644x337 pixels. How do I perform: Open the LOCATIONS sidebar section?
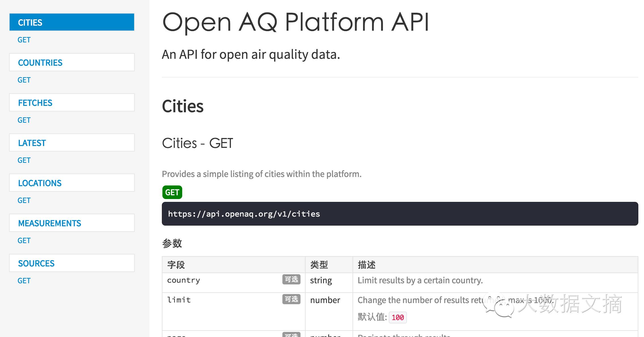coord(72,183)
